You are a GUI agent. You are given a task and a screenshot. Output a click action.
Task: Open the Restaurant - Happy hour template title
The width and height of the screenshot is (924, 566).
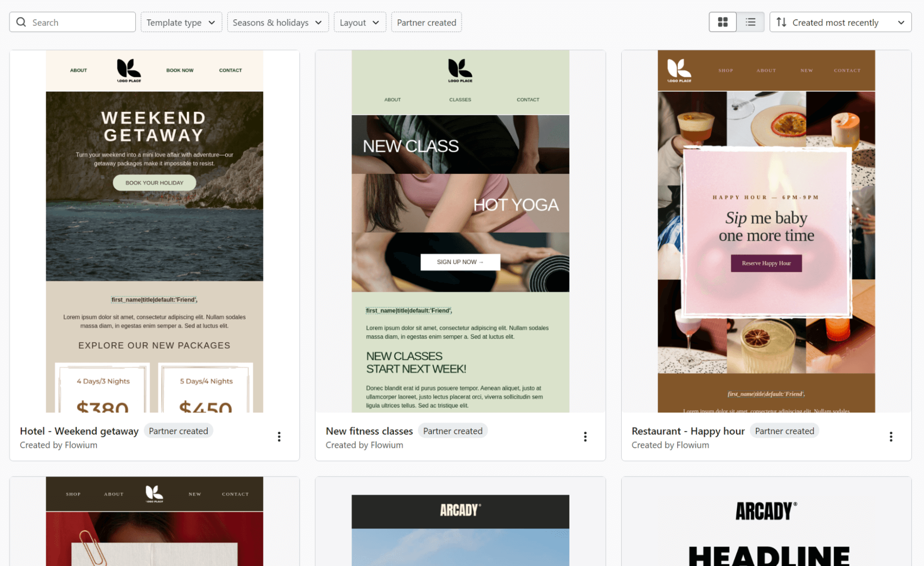click(x=688, y=431)
